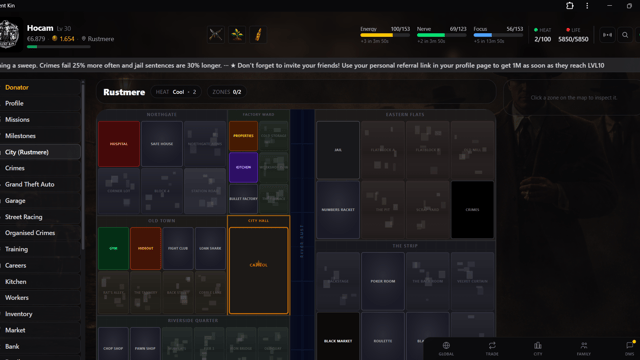Select the purple Kitchen map zone

click(x=243, y=167)
